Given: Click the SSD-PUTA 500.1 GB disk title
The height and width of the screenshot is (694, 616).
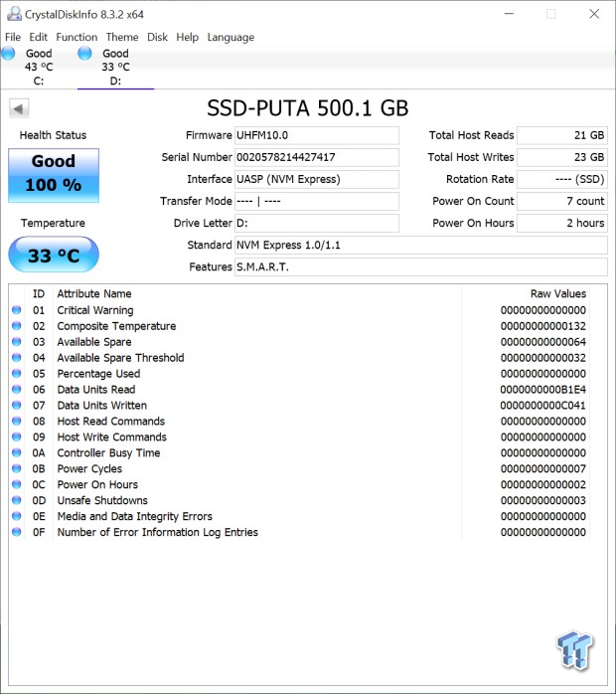Looking at the screenshot, I should tap(308, 108).
